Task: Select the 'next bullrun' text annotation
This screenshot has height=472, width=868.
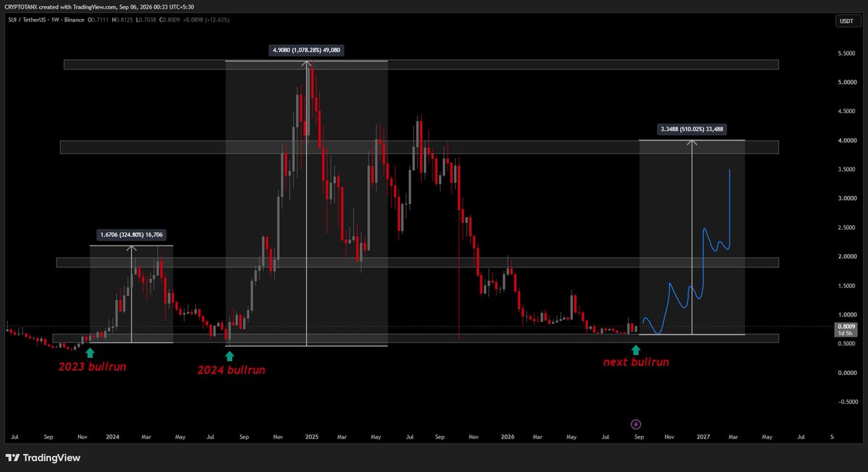Action: (x=637, y=361)
